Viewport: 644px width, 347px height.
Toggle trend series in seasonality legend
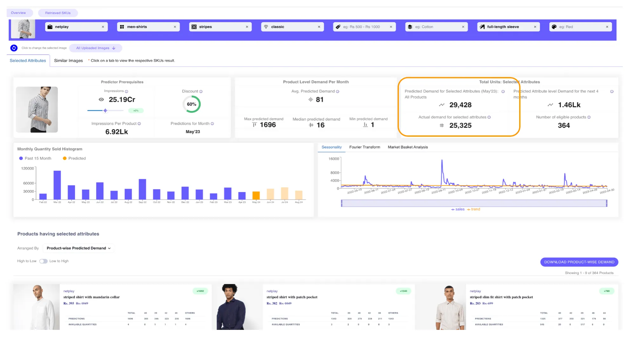(473, 209)
